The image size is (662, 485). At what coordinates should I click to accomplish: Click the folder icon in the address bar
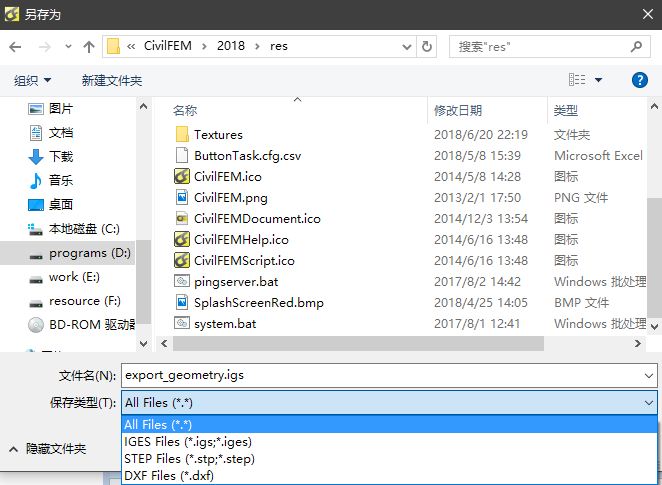[x=113, y=46]
